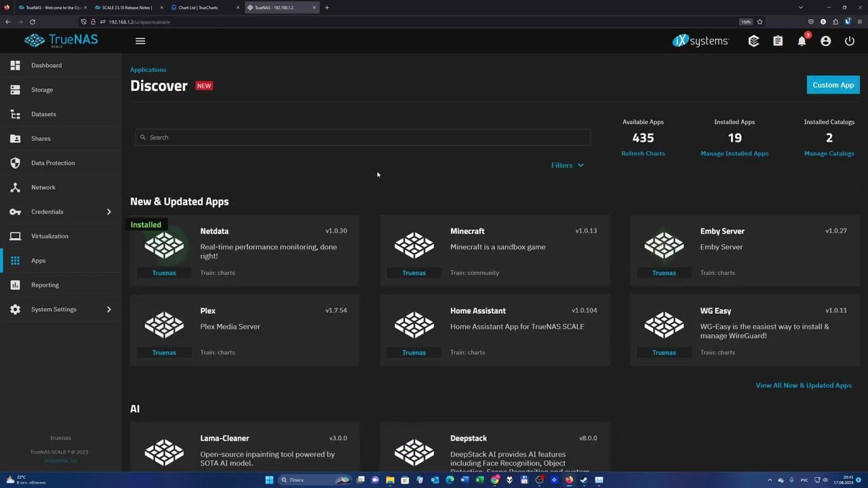Click the Minecraft app logo
Viewport: 868px width, 488px height.
click(x=414, y=245)
